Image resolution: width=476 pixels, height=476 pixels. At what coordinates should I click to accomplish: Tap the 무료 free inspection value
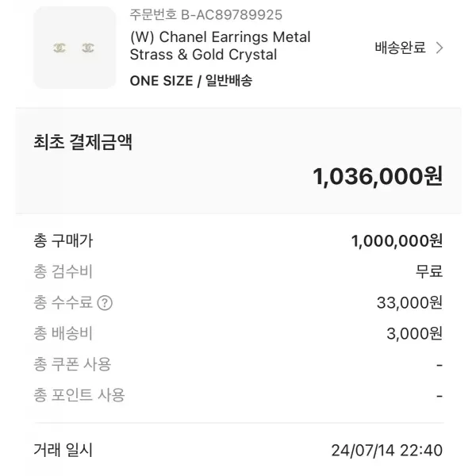coord(429,271)
